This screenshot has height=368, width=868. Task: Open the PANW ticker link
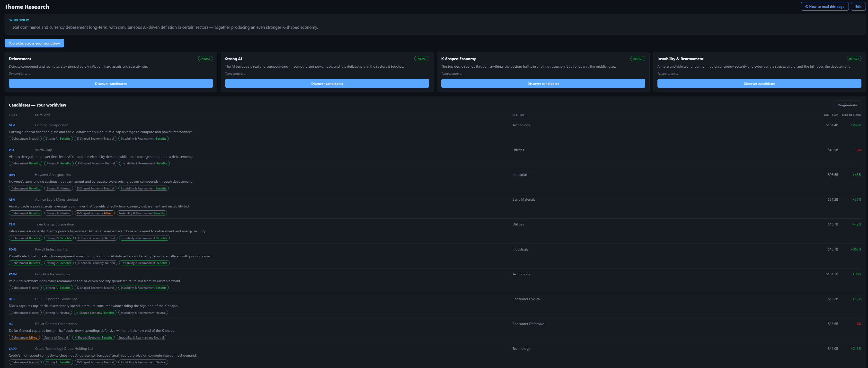coord(12,274)
